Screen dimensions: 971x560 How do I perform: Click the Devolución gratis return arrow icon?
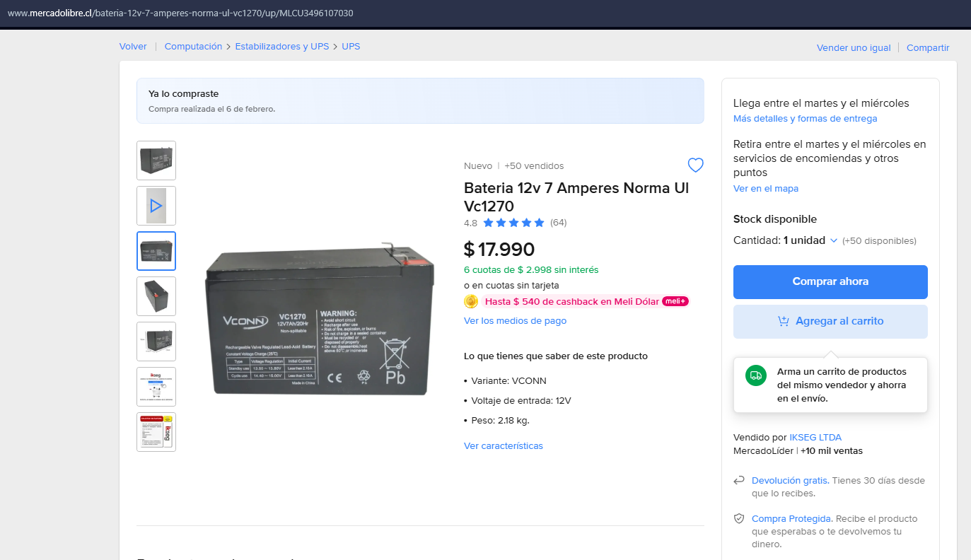(739, 481)
